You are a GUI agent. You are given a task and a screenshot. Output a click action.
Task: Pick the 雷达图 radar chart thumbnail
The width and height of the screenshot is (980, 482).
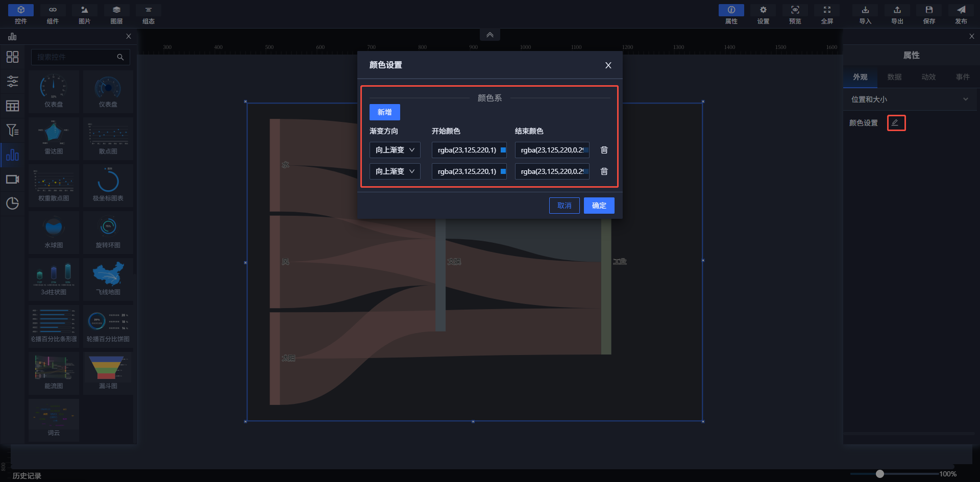(x=54, y=139)
